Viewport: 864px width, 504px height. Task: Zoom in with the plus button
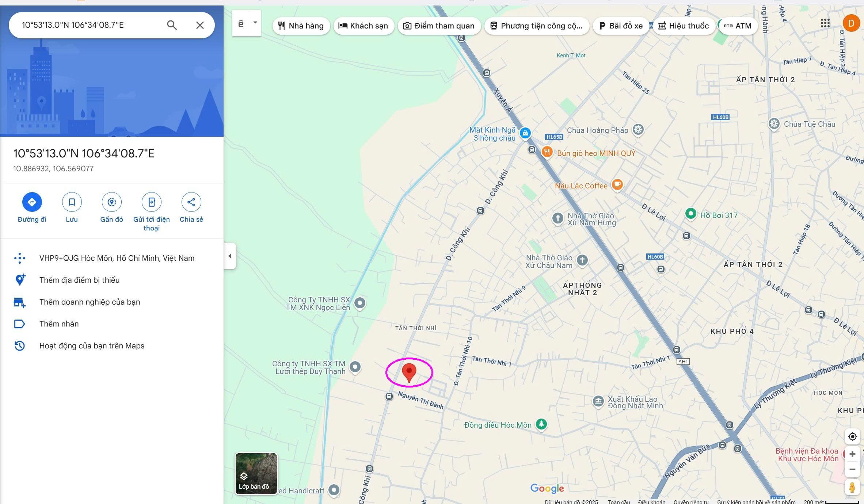point(852,454)
